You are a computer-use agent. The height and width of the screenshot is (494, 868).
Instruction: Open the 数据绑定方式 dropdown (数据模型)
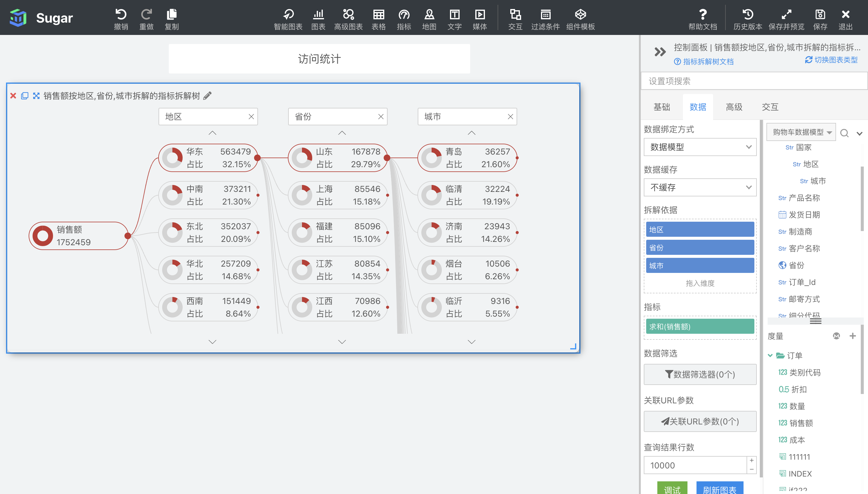(x=700, y=147)
